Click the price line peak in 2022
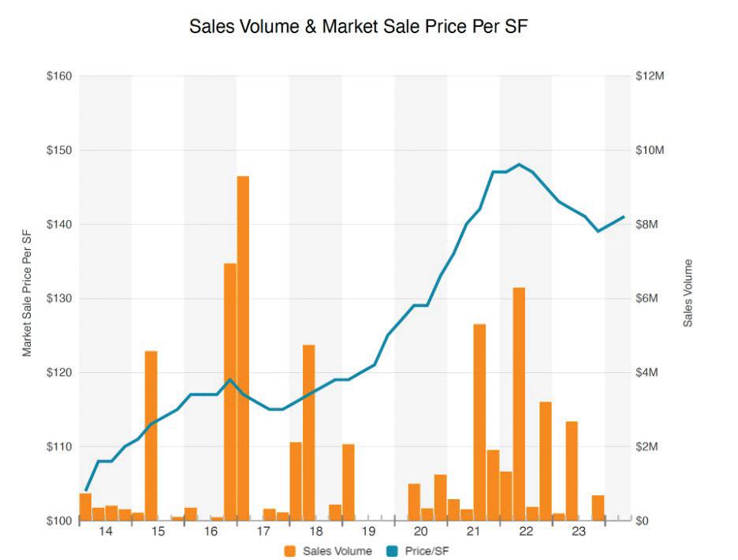 pos(519,164)
